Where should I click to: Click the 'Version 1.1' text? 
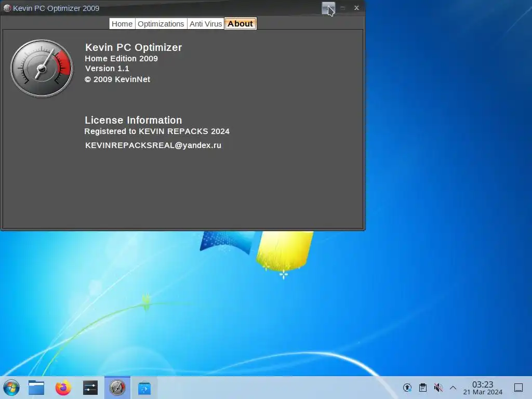tap(107, 69)
